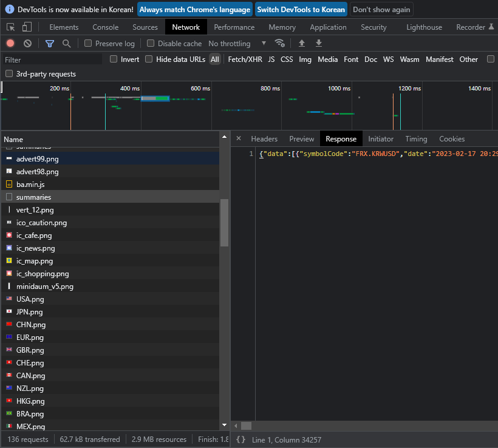Image resolution: width=498 pixels, height=448 pixels.
Task: Toggle Hide data URLs checkbox
Action: (x=149, y=59)
